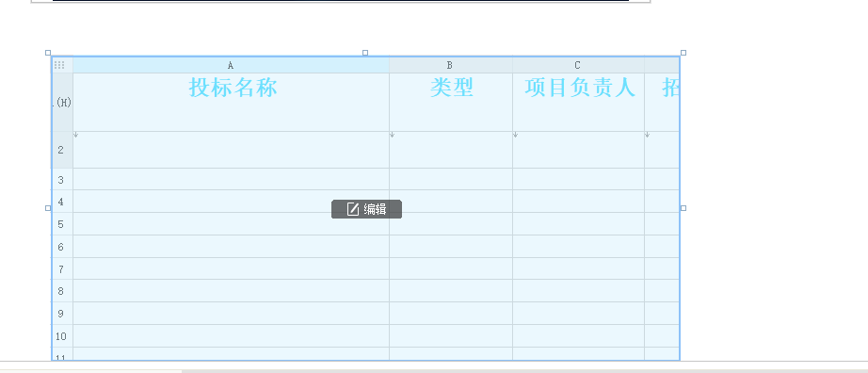Click the 投标名称 header cell

click(x=231, y=102)
